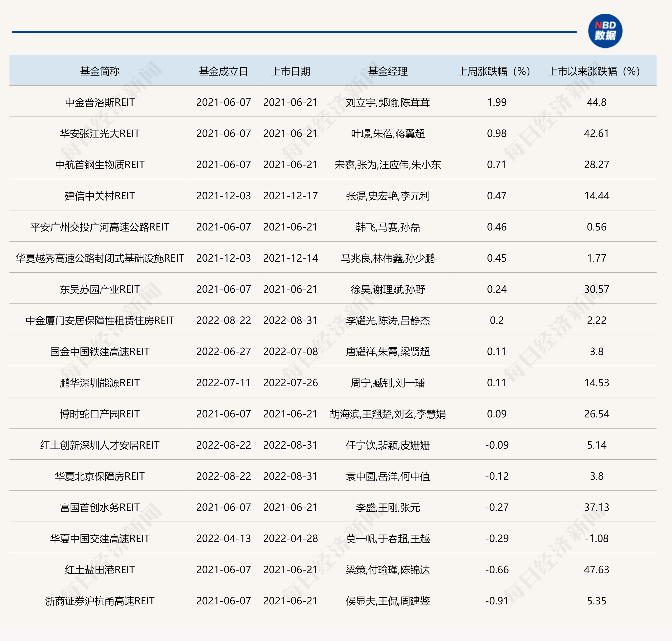Click listing date 2021-12-17
Image resolution: width=672 pixels, height=641 pixels.
[290, 196]
